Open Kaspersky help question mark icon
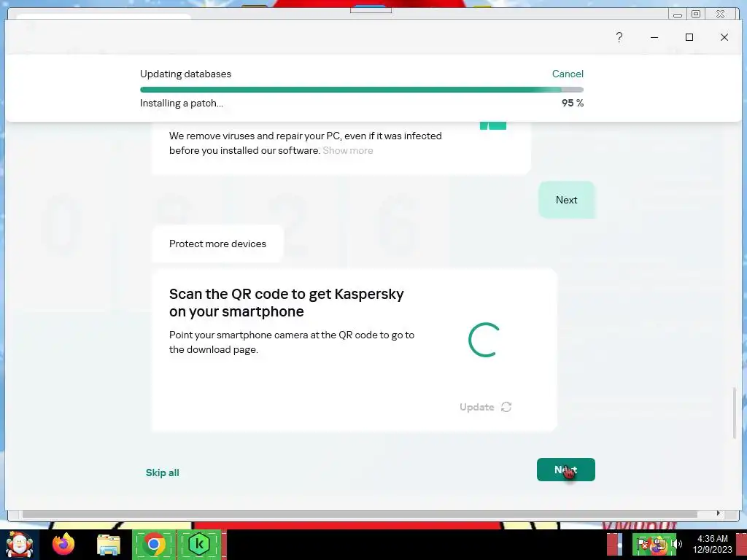This screenshot has height=560, width=747. pyautogui.click(x=619, y=37)
